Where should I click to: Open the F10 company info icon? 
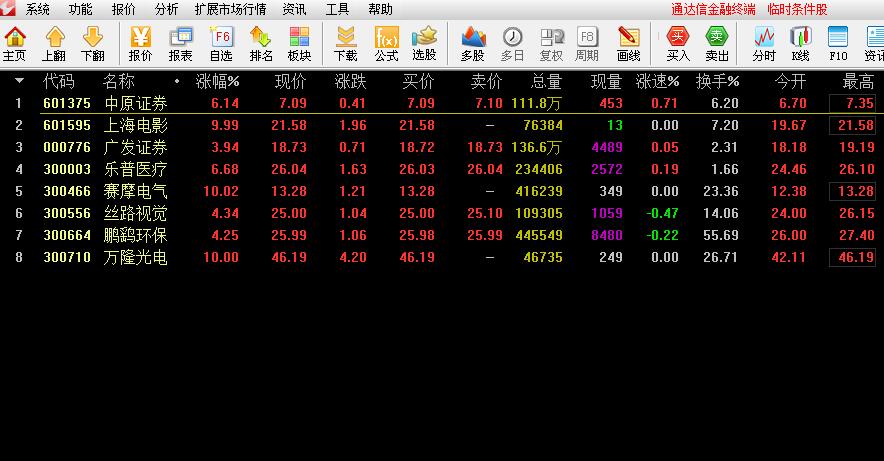pyautogui.click(x=838, y=44)
